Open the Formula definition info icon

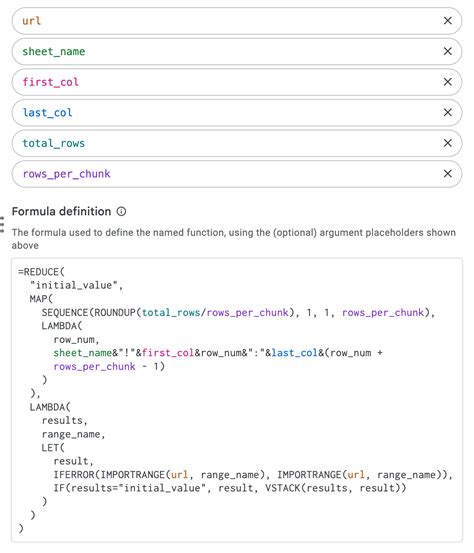coord(121,212)
